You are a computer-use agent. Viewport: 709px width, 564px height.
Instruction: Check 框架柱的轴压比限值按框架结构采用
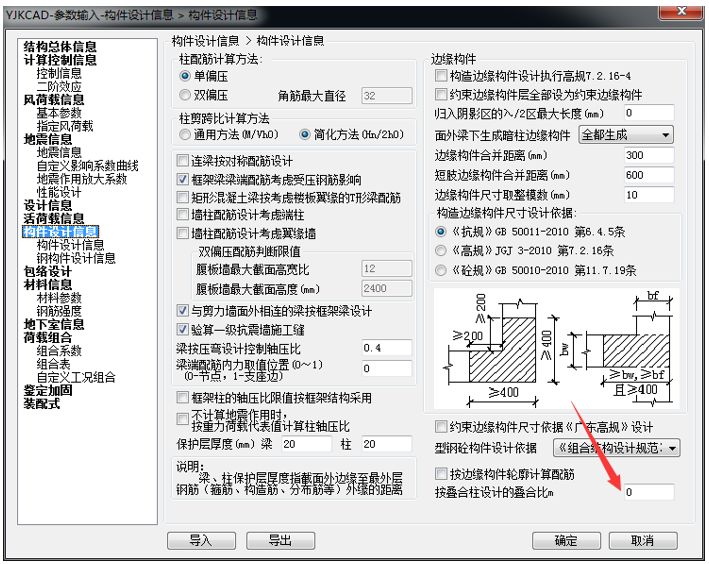182,398
